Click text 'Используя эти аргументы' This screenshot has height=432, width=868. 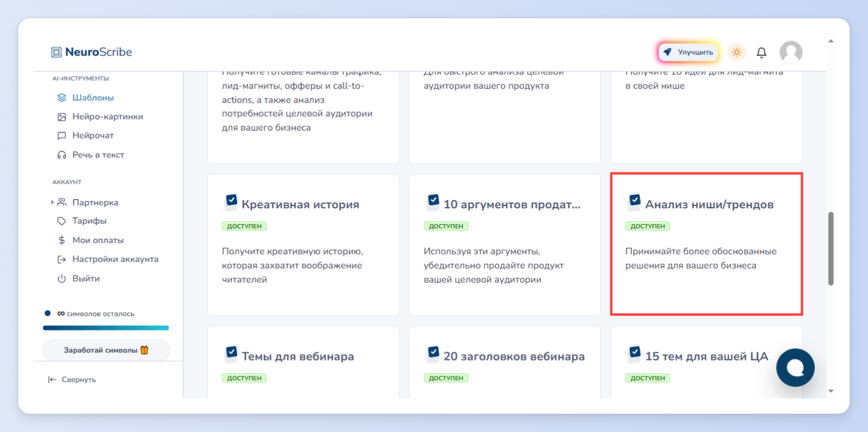tap(482, 251)
